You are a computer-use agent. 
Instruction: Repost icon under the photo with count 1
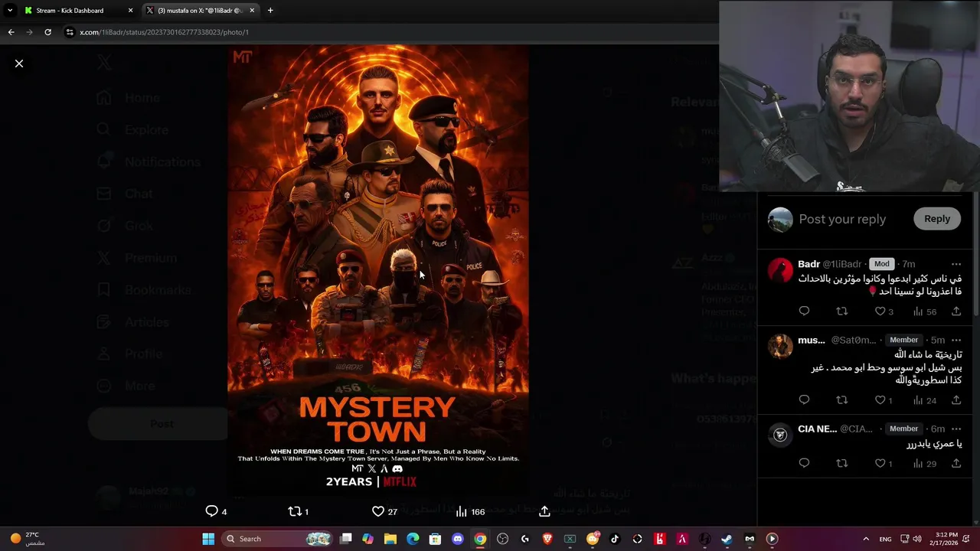pyautogui.click(x=295, y=511)
